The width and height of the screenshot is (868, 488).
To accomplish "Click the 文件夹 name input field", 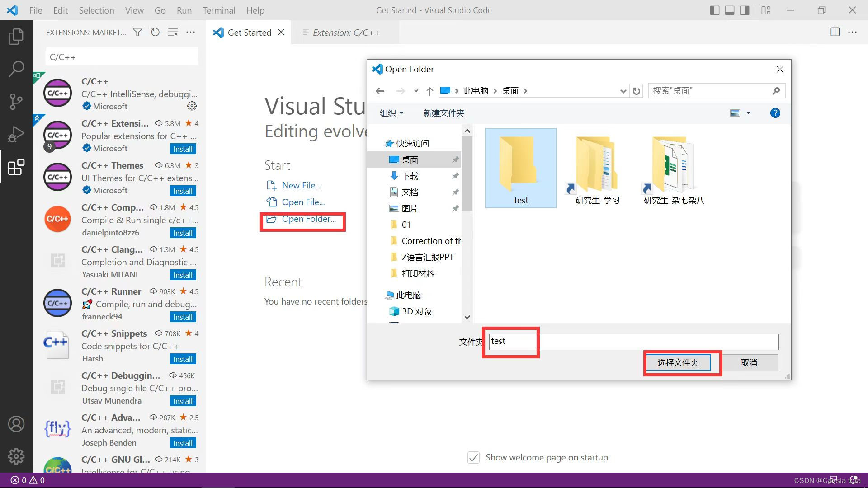I will pos(634,342).
